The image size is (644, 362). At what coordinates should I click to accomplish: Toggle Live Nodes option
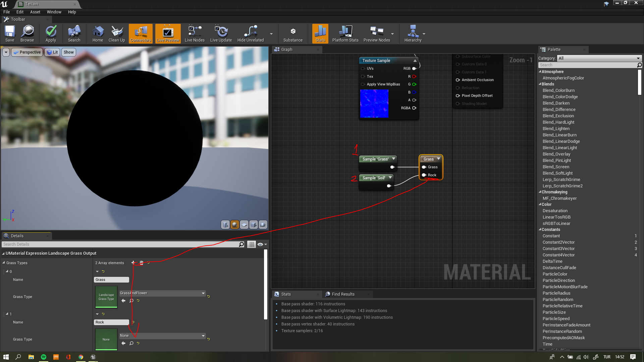point(195,34)
